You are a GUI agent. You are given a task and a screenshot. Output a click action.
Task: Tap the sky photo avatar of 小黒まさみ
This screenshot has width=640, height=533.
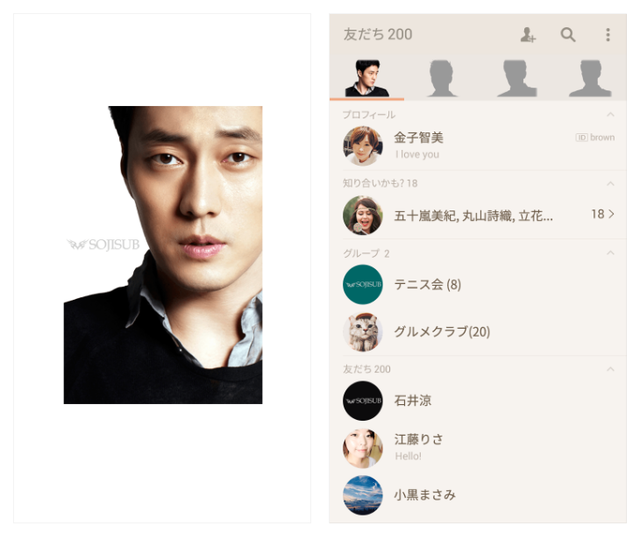362,495
